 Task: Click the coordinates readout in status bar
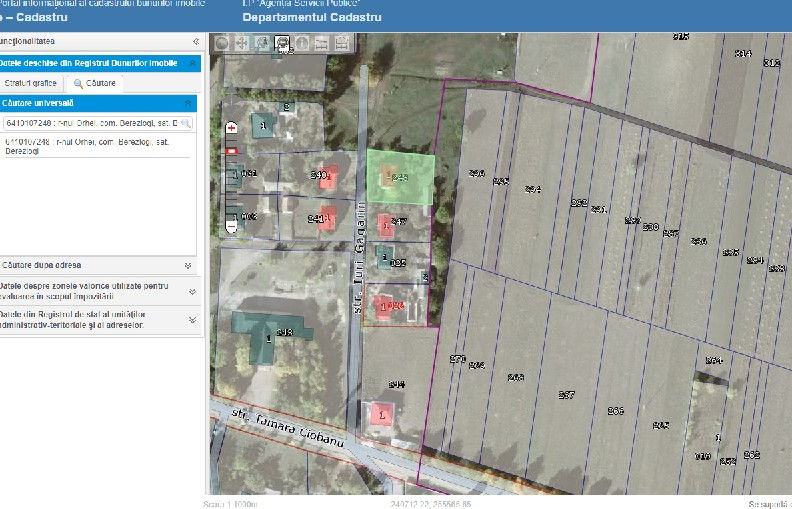(430, 504)
